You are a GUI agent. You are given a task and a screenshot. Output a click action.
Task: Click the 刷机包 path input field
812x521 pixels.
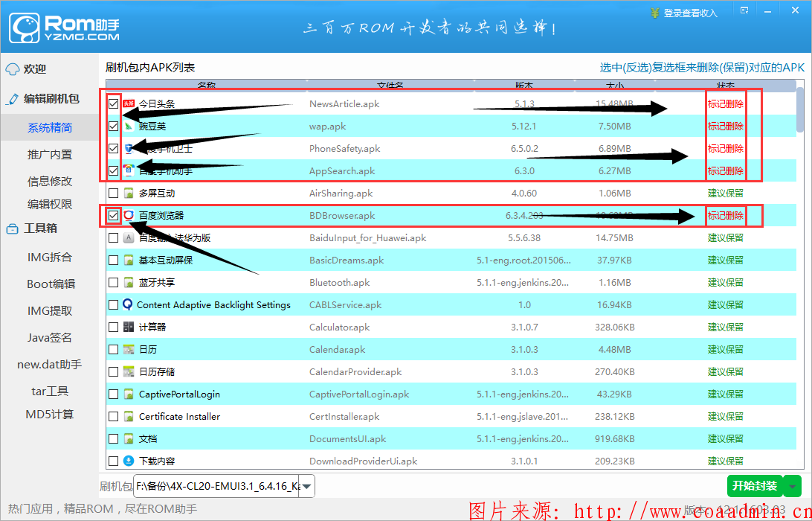coord(217,486)
